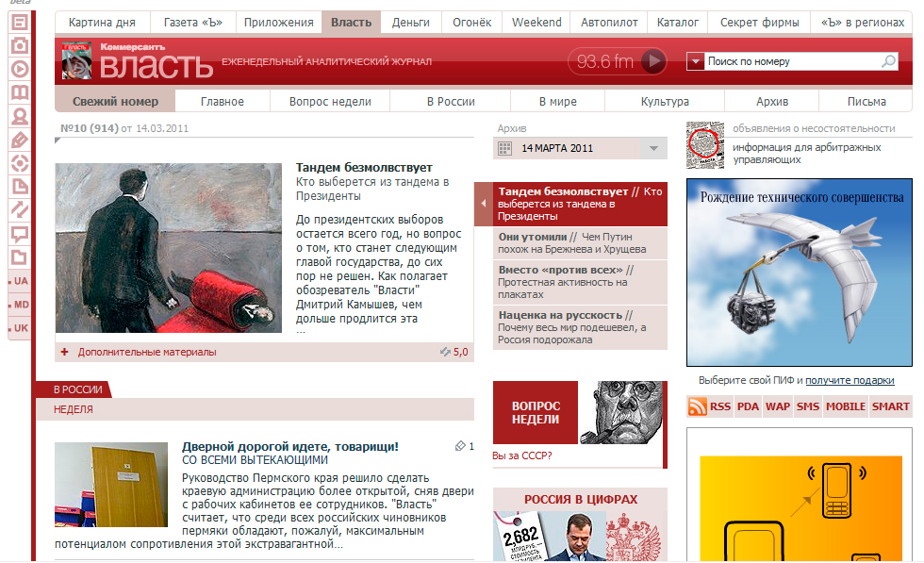Open the '«Ъ» в регионах' tab
924x563 pixels.
point(863,23)
